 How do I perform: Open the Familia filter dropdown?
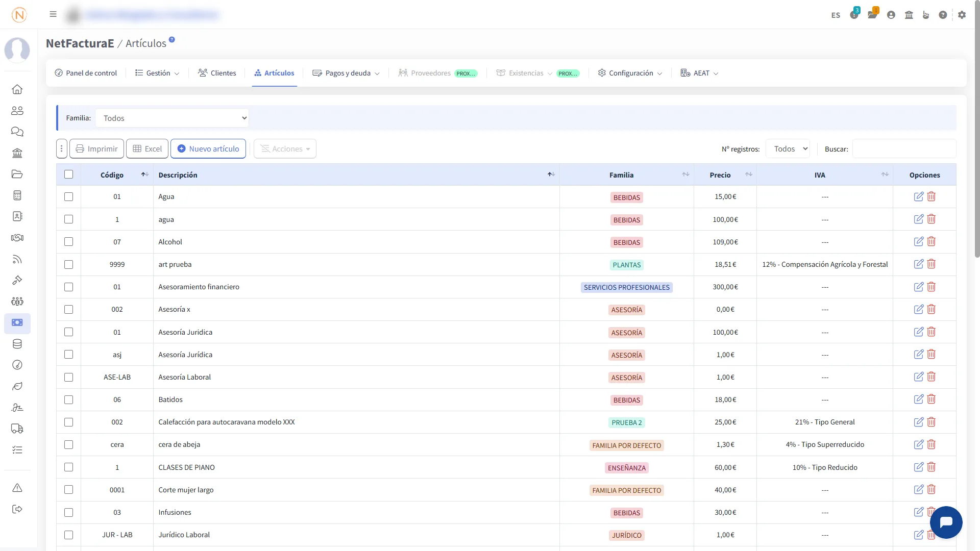pyautogui.click(x=172, y=118)
